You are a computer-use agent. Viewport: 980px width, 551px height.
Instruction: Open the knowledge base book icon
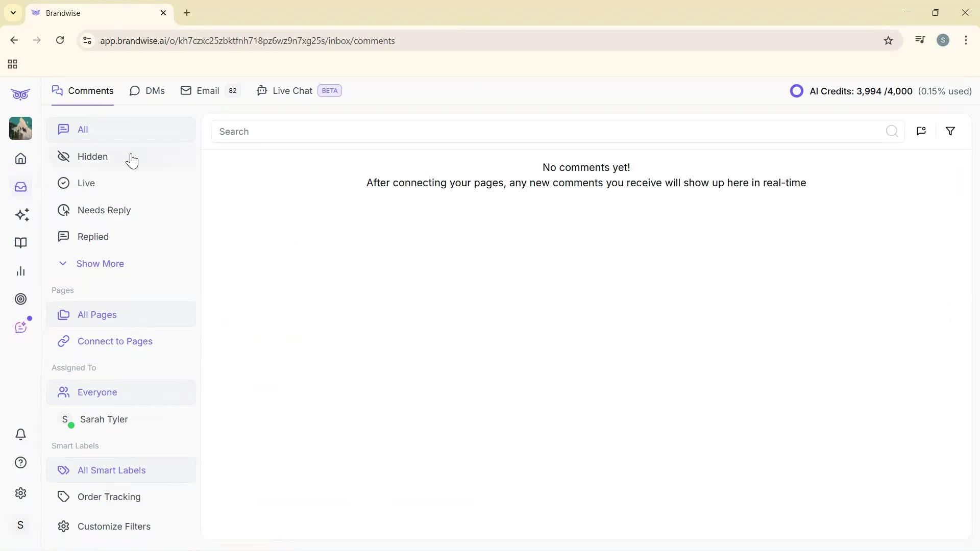[x=20, y=243]
